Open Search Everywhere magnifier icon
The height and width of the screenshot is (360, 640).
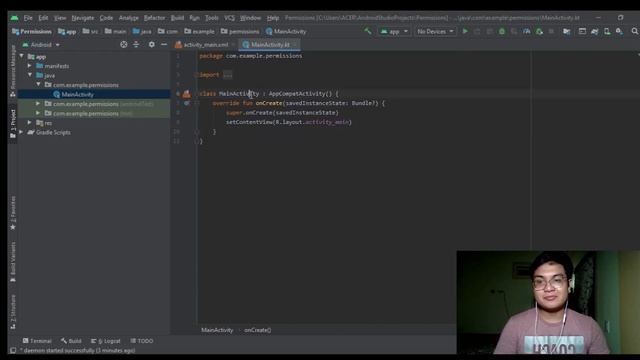tap(635, 31)
